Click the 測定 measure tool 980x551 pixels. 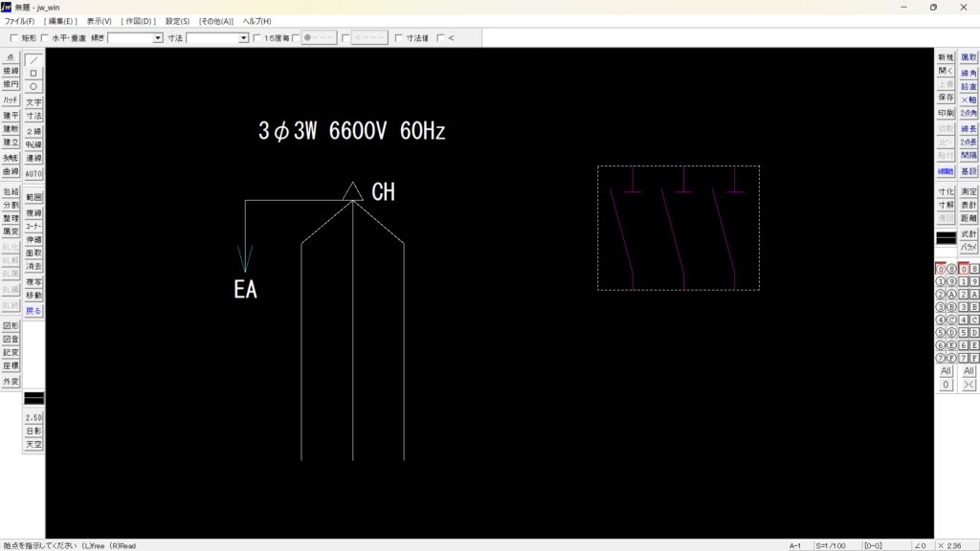click(x=969, y=192)
